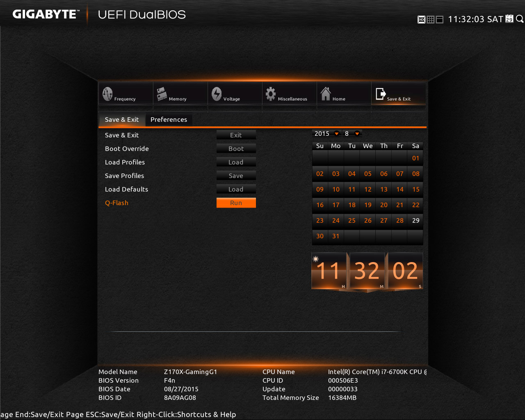Viewport: 525px width, 420px height.
Task: Click model name Z170X-GamingG1
Action: point(190,372)
